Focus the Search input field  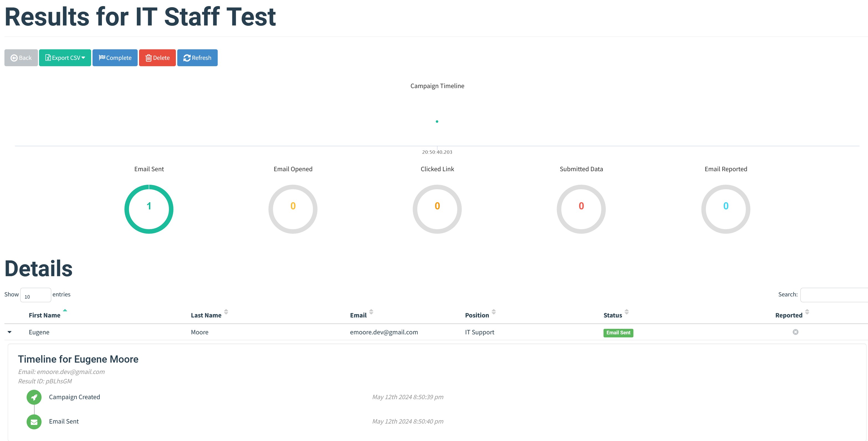pyautogui.click(x=834, y=295)
